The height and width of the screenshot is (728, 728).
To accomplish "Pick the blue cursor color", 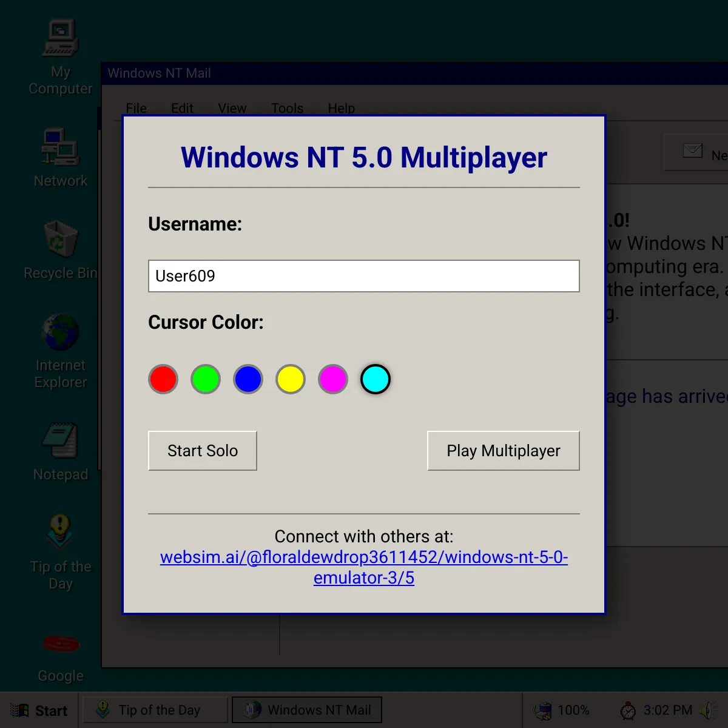I will [248, 379].
